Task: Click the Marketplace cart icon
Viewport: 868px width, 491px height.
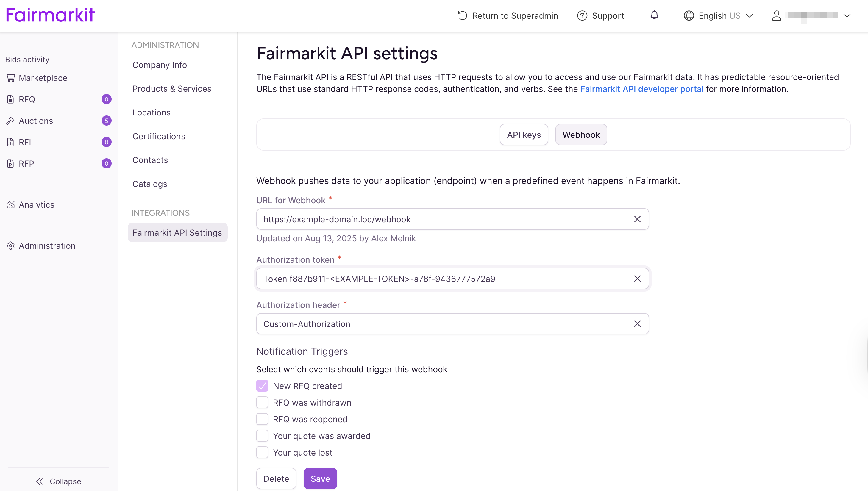Action: click(x=10, y=78)
